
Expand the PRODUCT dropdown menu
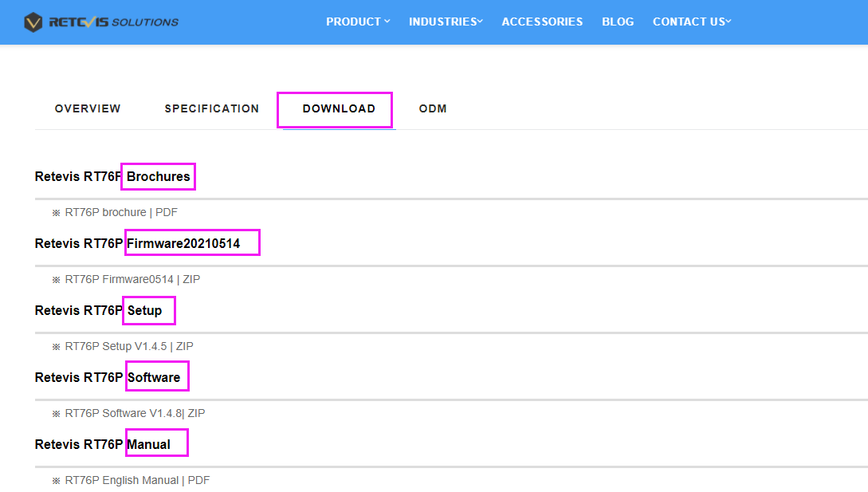[x=358, y=22]
